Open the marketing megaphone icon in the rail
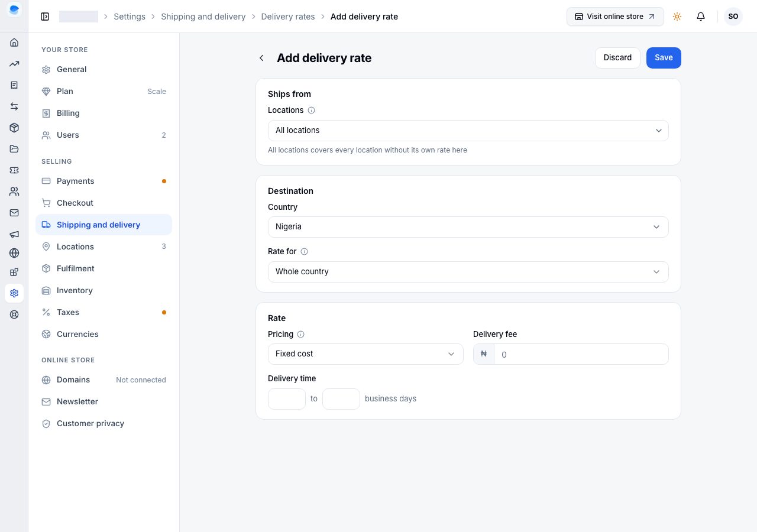 [14, 234]
